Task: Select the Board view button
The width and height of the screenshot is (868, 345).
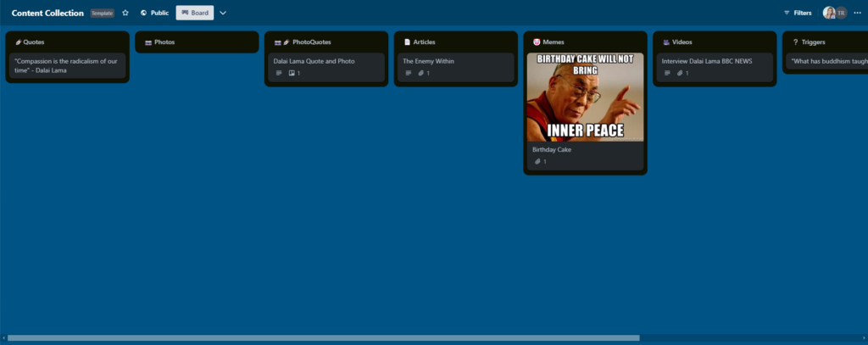Action: [x=195, y=13]
